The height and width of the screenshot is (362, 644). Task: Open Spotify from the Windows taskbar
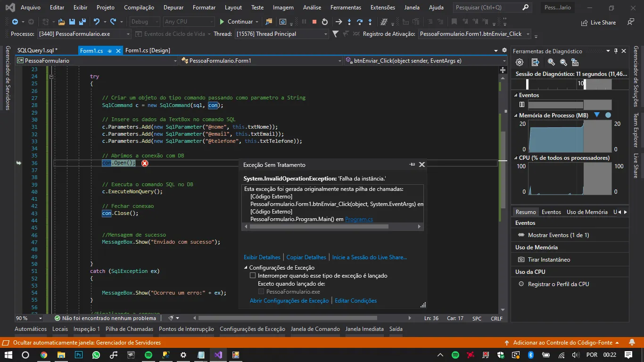tap(148, 355)
